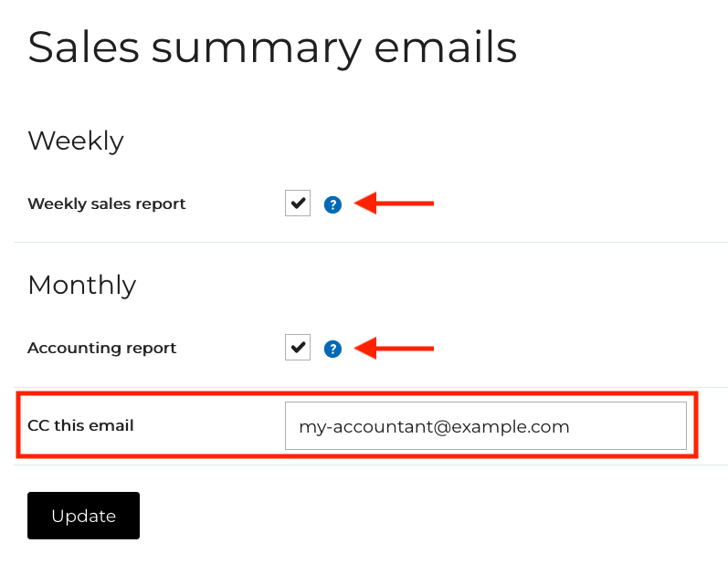Click the "Accounting report" label text

pyautogui.click(x=102, y=349)
